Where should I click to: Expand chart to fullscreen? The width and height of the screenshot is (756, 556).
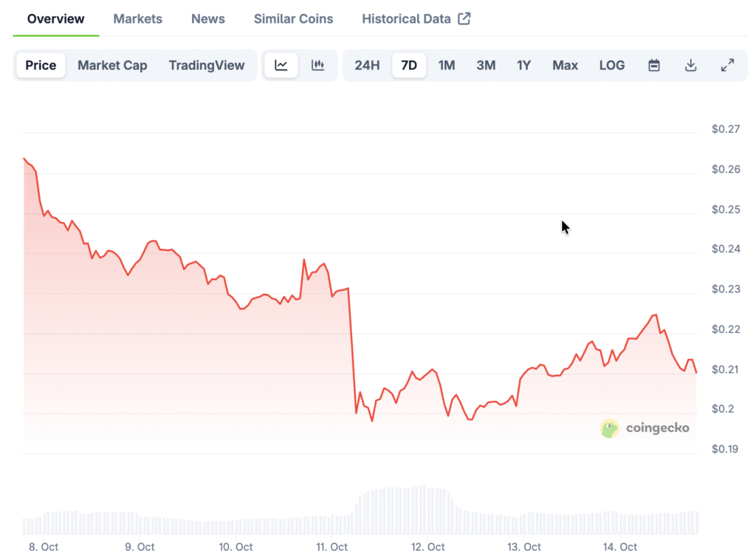coord(727,65)
